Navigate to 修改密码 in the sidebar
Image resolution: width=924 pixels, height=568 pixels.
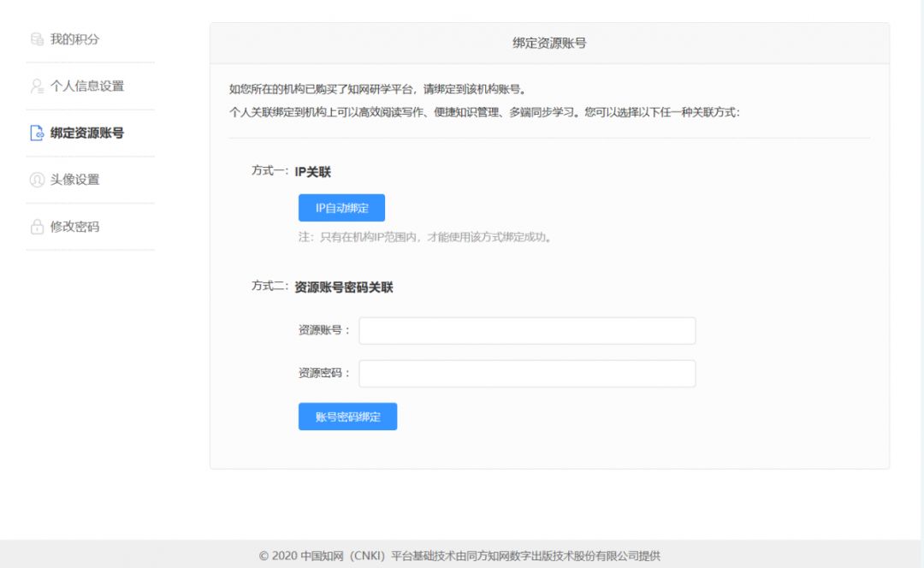pyautogui.click(x=75, y=227)
